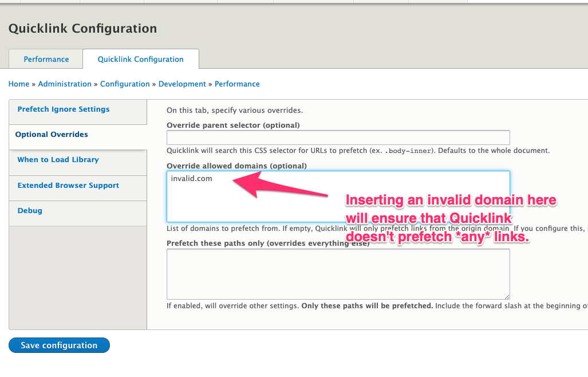
Task: Open the Administration breadcrumb link
Action: [x=65, y=84]
